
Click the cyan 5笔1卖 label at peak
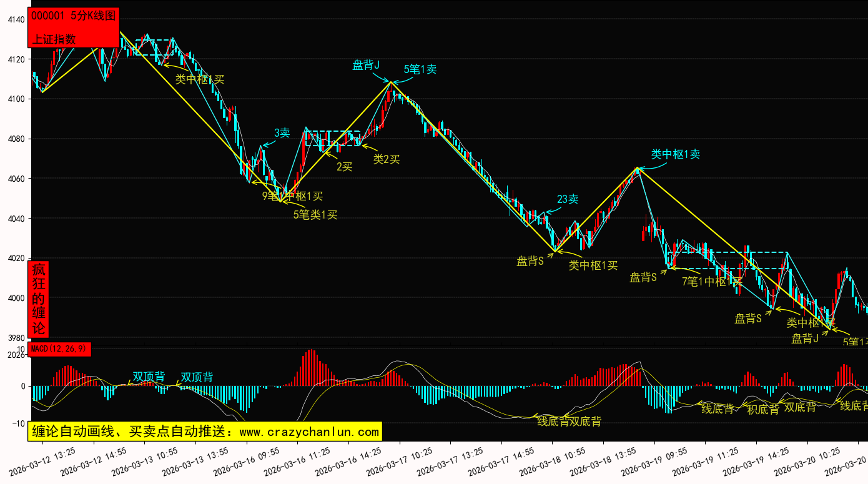tap(420, 70)
